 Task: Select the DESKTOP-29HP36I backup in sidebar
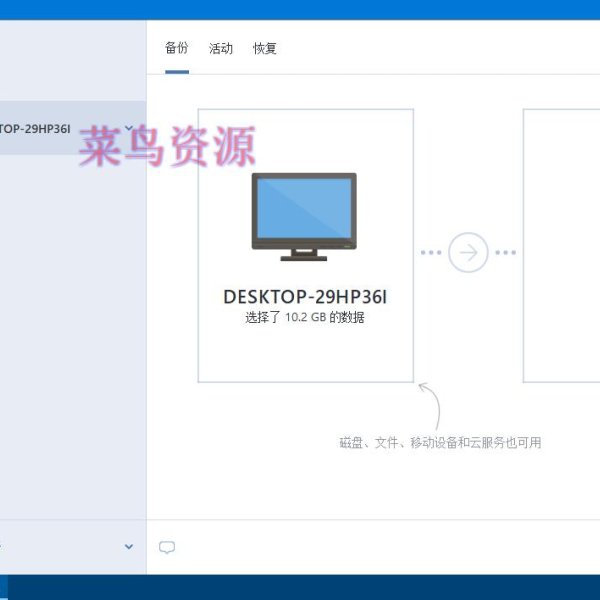pyautogui.click(x=73, y=128)
